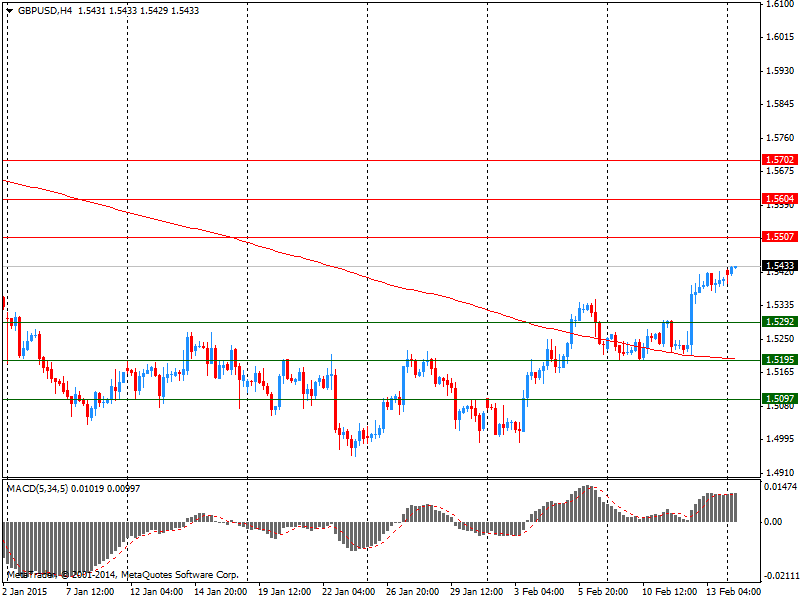This screenshot has width=800, height=600.
Task: Click the 1.5675 price axis value
Action: click(x=780, y=171)
